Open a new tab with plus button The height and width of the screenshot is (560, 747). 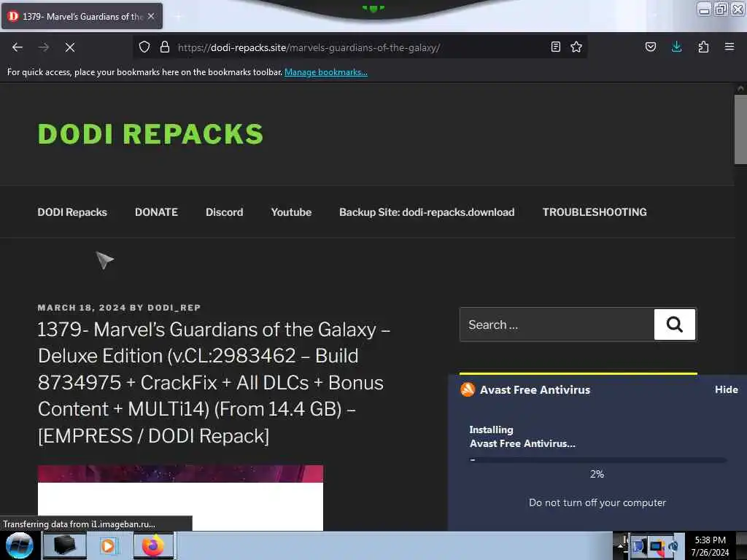click(178, 17)
